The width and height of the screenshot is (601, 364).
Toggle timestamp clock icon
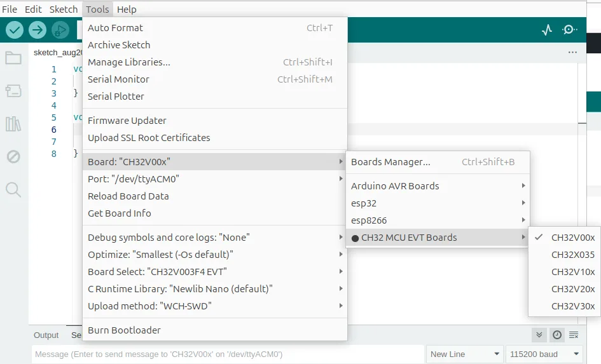pos(557,335)
